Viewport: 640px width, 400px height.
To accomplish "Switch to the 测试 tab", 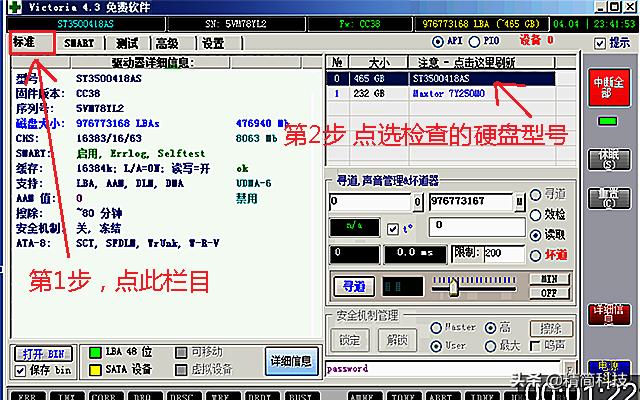I will tap(127, 43).
